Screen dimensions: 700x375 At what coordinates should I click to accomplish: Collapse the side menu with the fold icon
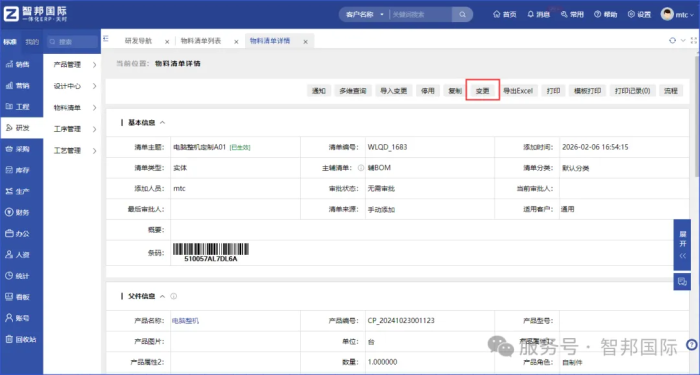pyautogui.click(x=106, y=39)
